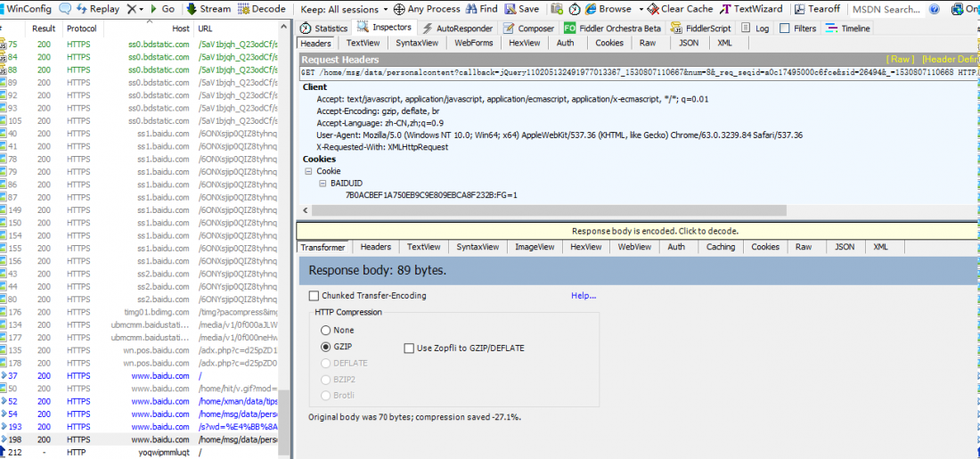Click the session list scroll-up arrow
Screen dimensions: 980x459
283,26
